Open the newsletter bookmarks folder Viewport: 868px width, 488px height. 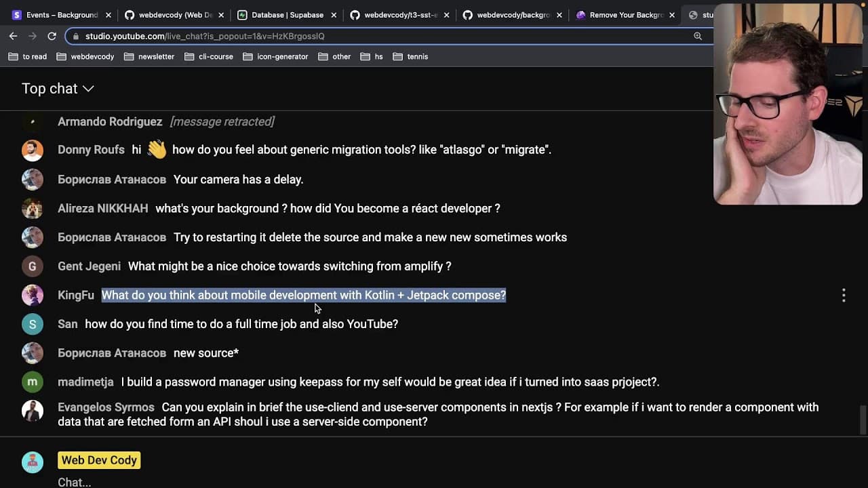click(149, 57)
